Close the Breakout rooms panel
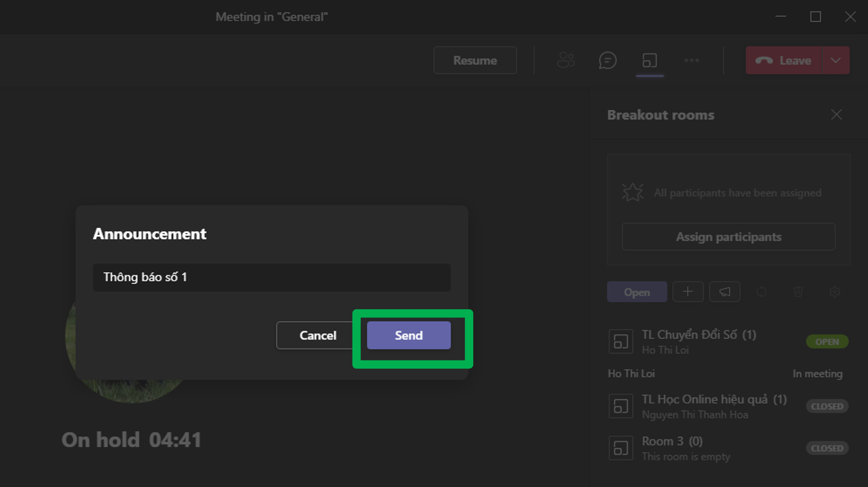 pos(836,115)
